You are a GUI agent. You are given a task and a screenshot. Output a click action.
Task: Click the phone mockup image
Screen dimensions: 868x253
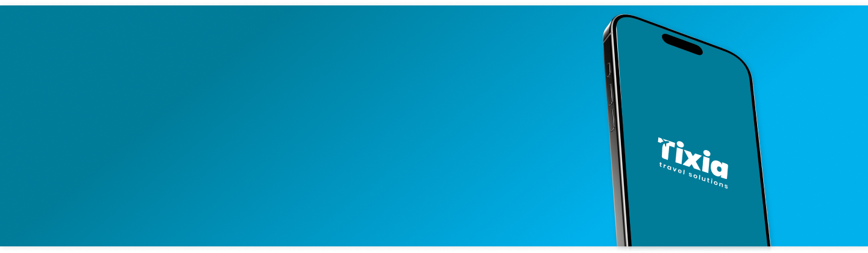pos(686,131)
